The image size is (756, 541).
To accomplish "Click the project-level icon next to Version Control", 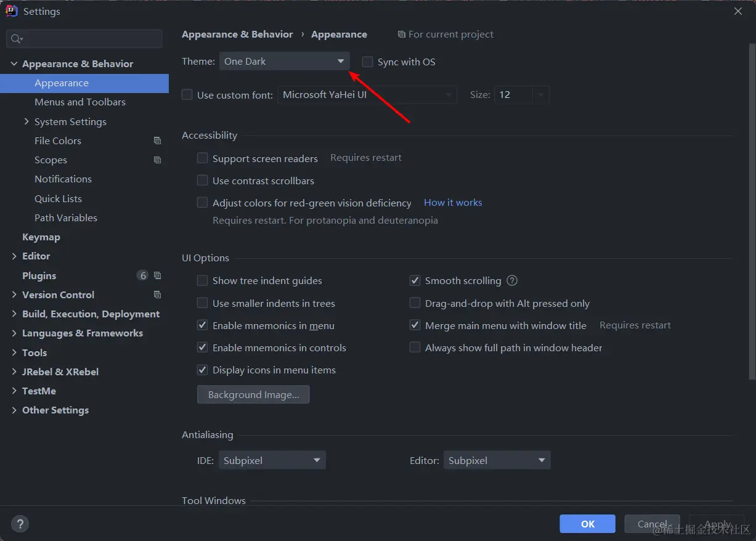I will [157, 295].
